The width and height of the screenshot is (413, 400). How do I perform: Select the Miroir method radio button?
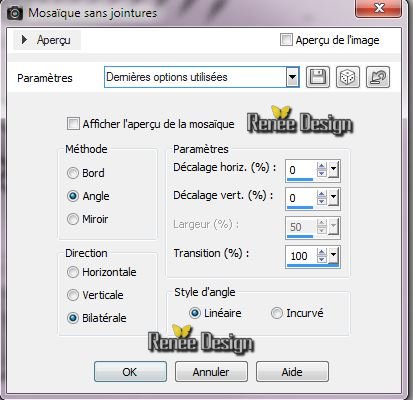(x=73, y=219)
